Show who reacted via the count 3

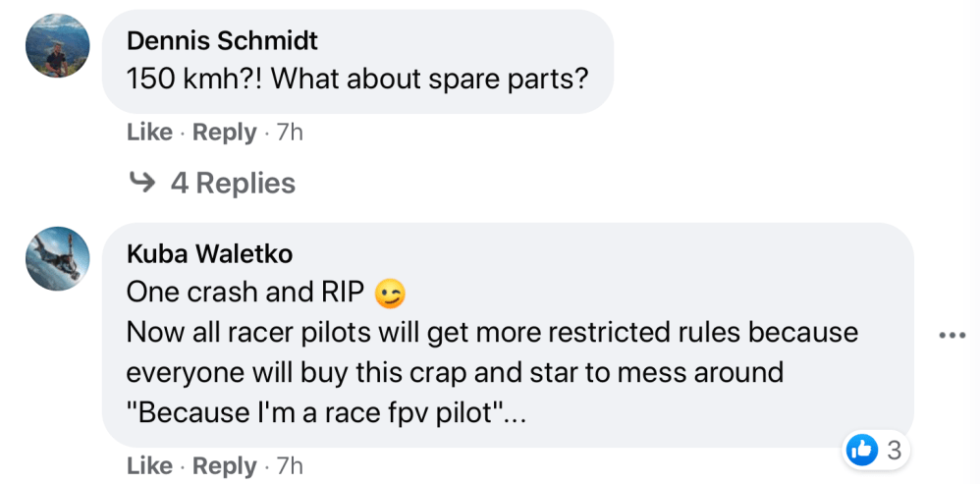point(893,451)
